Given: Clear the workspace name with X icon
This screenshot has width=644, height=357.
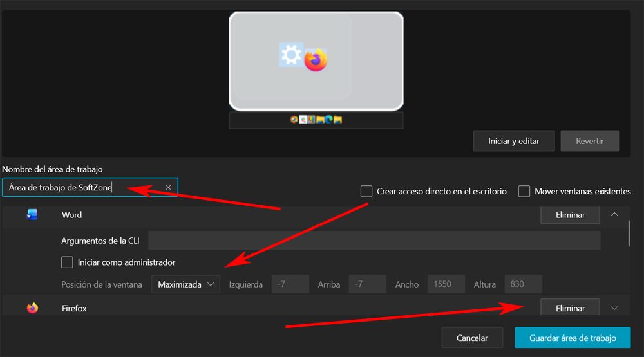Looking at the screenshot, I should 168,188.
